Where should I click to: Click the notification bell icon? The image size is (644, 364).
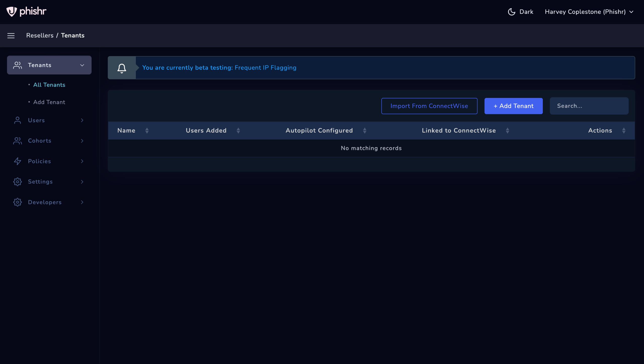click(122, 68)
